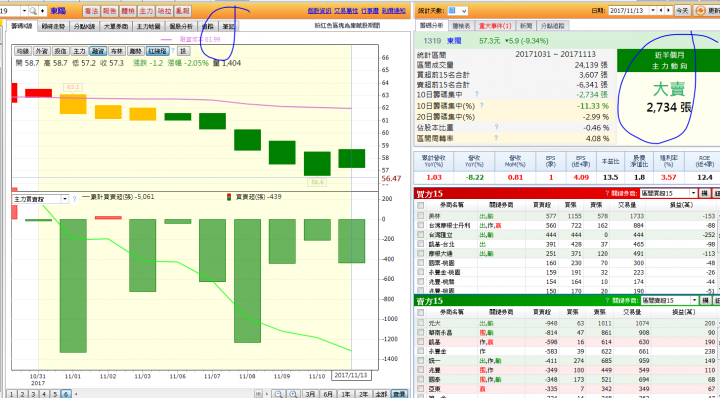
Task: Switch to the 分點追蹤 tab
Action: pos(552,26)
